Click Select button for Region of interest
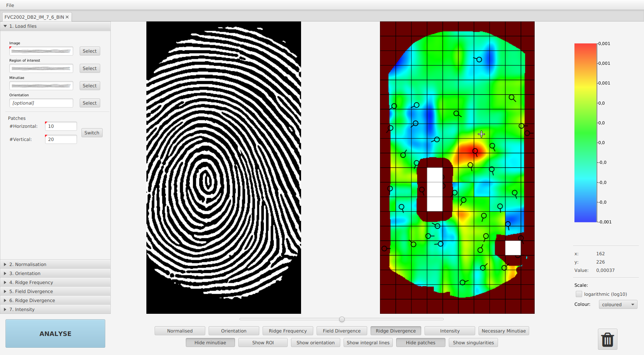This screenshot has width=644, height=355. 90,68
